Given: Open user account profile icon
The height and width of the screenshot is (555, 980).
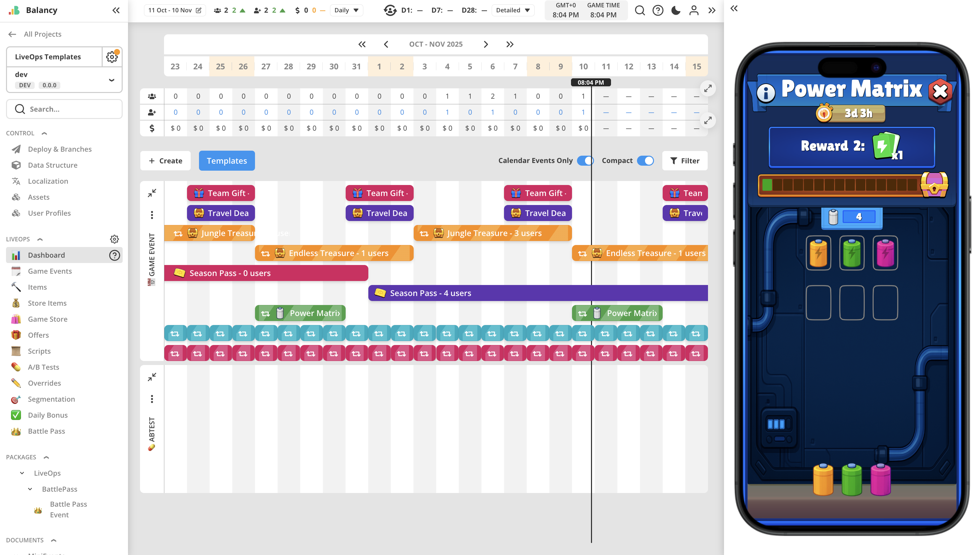Looking at the screenshot, I should 694,10.
